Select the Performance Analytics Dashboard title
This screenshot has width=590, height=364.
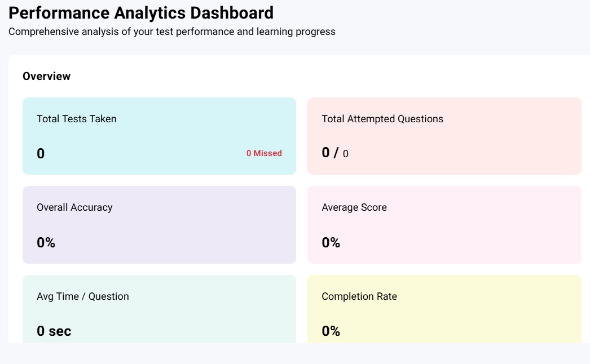pyautogui.click(x=140, y=12)
